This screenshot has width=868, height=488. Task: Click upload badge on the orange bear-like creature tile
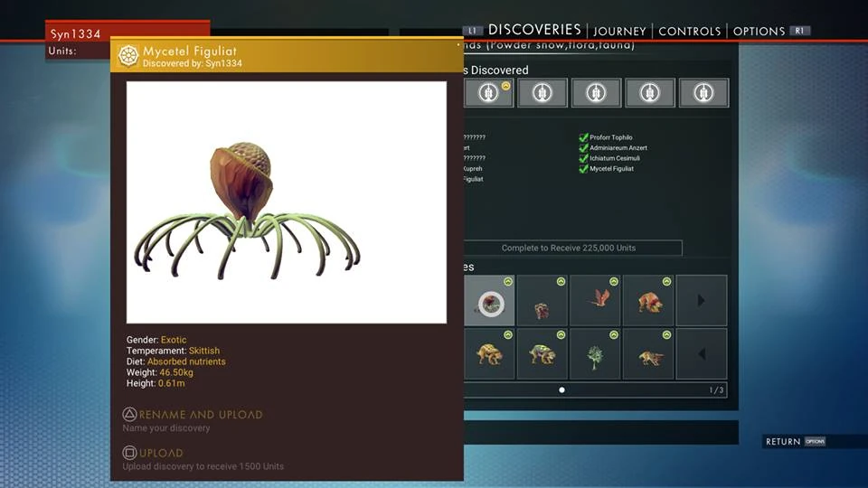point(667,282)
